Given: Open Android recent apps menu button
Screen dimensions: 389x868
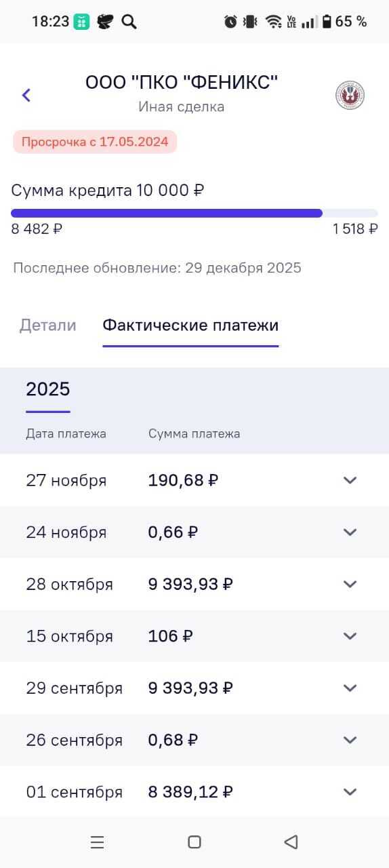Looking at the screenshot, I should 97,842.
